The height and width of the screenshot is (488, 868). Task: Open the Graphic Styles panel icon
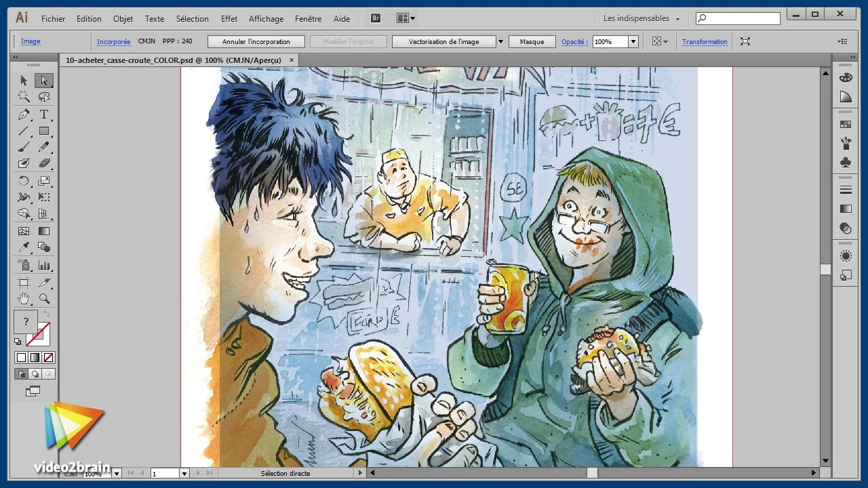click(846, 275)
